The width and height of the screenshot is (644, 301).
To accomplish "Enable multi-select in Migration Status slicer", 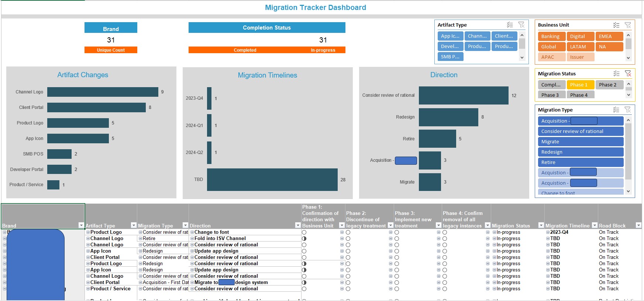I will coord(616,73).
